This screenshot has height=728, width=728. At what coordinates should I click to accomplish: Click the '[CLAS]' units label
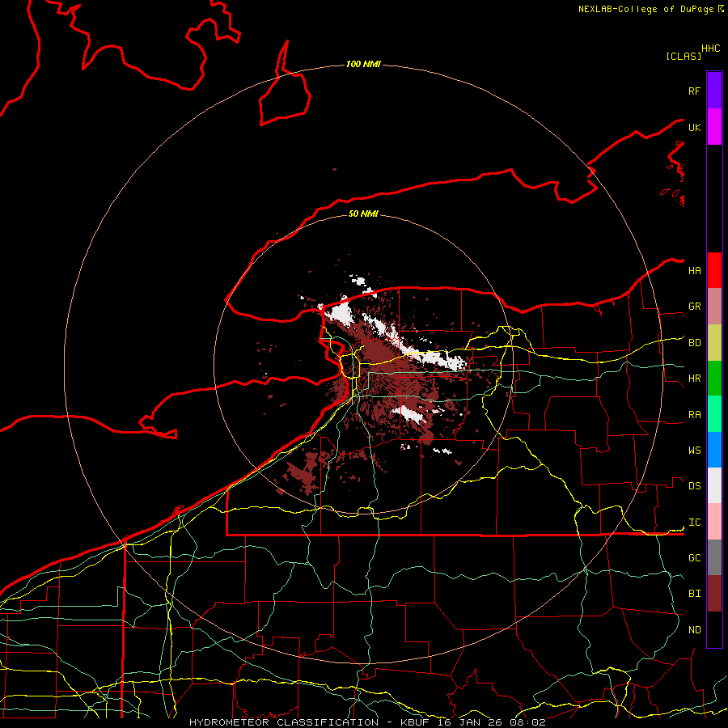point(683,56)
